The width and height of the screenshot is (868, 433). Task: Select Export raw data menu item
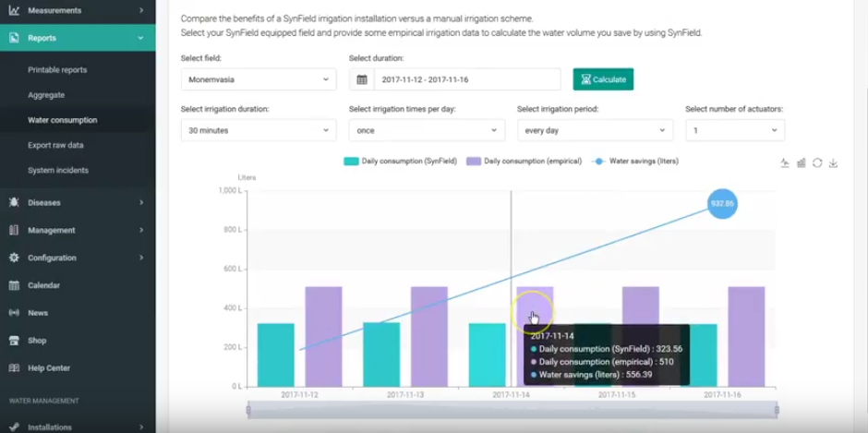tap(55, 145)
